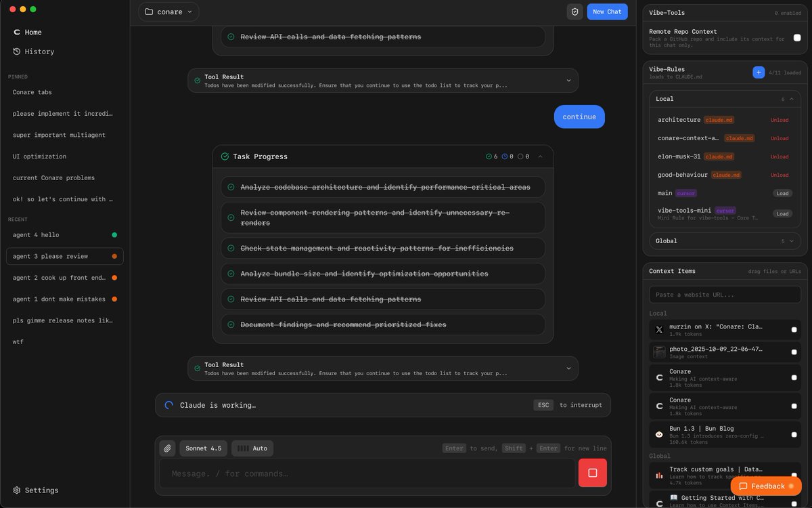This screenshot has width=812, height=508.
Task: Check the murzin on X context item
Action: (794, 330)
